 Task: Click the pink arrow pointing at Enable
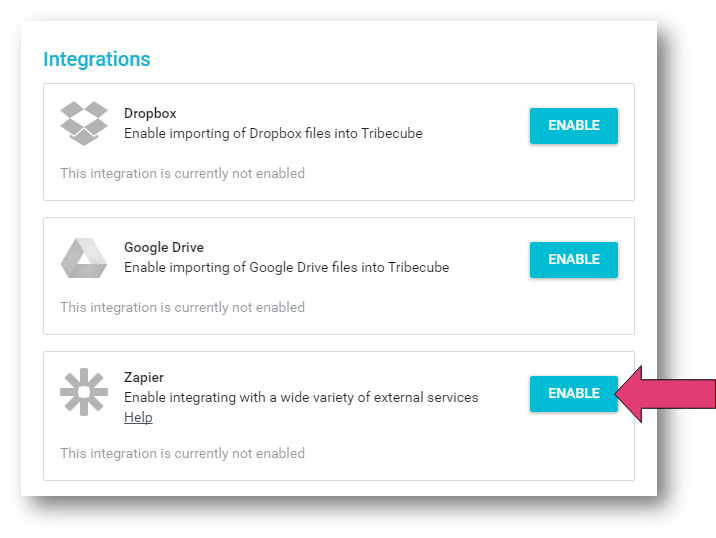667,394
